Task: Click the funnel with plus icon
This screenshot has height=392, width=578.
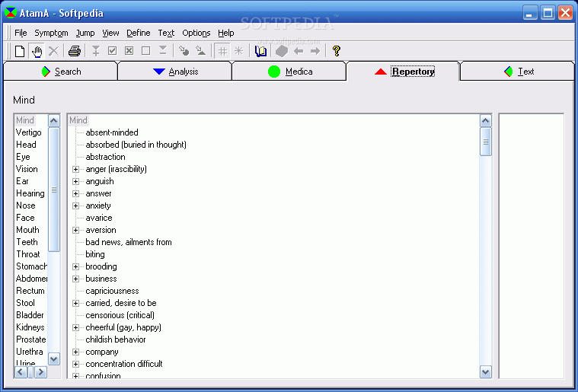Action: tap(96, 51)
